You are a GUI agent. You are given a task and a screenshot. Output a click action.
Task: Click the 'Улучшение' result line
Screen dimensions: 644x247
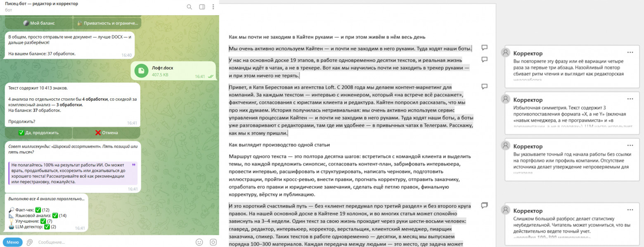point(30,221)
